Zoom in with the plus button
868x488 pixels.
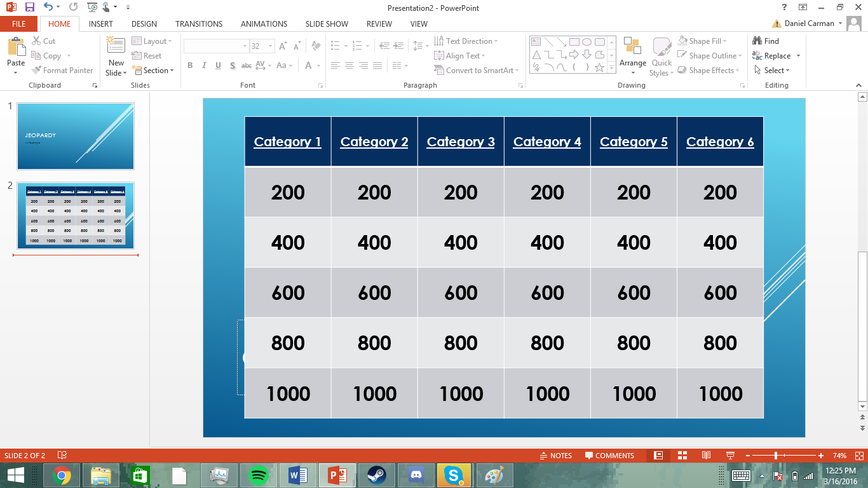821,456
